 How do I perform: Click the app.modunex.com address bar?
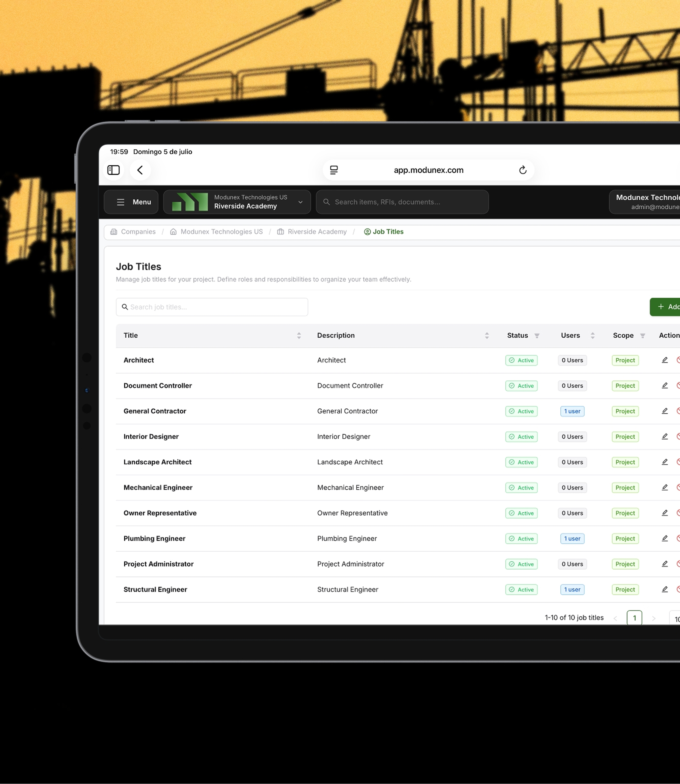[x=428, y=170]
